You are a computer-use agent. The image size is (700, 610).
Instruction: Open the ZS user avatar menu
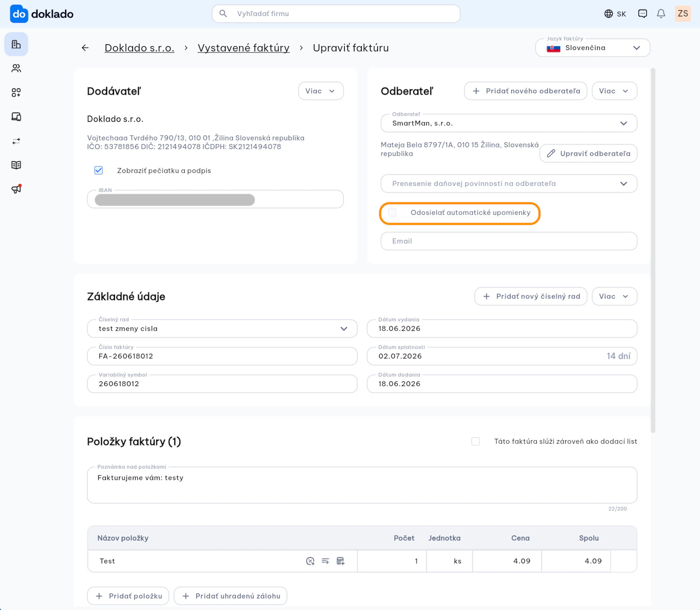click(x=683, y=14)
